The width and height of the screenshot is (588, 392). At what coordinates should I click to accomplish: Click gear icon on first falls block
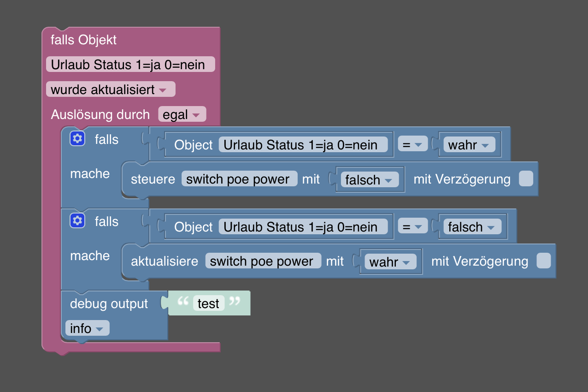pyautogui.click(x=77, y=138)
